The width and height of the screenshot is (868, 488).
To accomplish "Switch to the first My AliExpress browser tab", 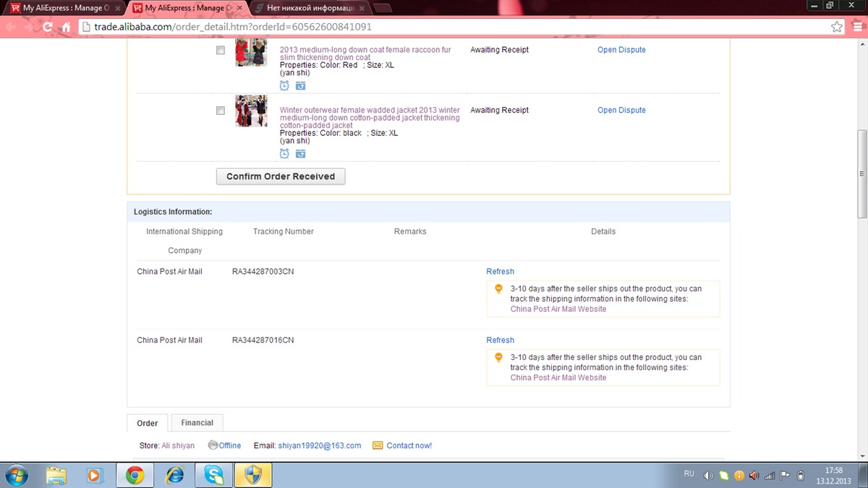I will tap(61, 8).
